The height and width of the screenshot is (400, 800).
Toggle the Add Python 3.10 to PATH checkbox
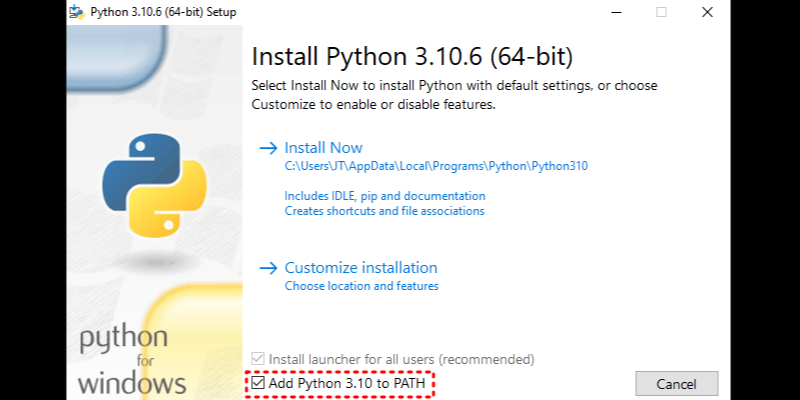(x=259, y=383)
